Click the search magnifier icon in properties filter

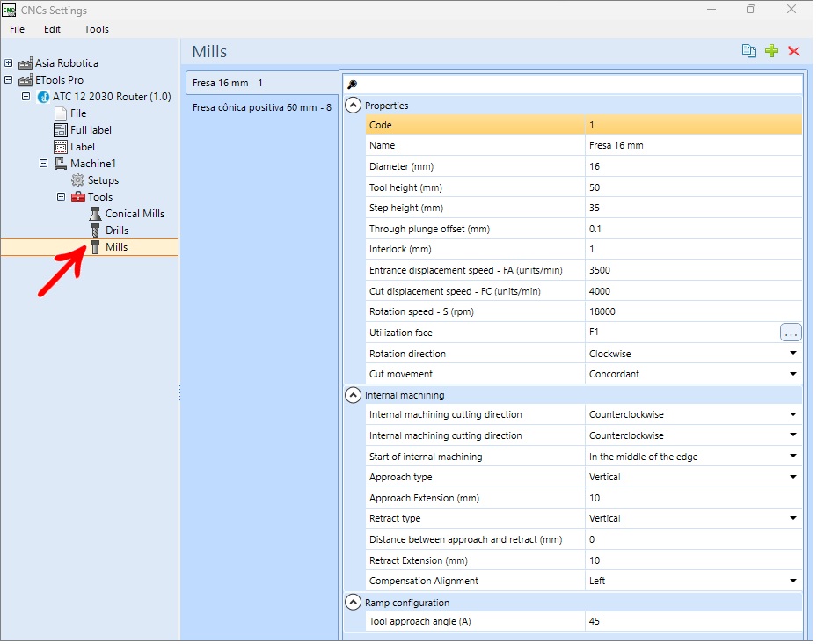353,84
